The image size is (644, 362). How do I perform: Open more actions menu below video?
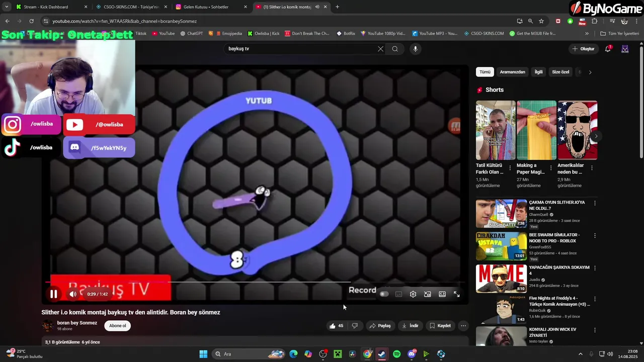[x=463, y=326]
